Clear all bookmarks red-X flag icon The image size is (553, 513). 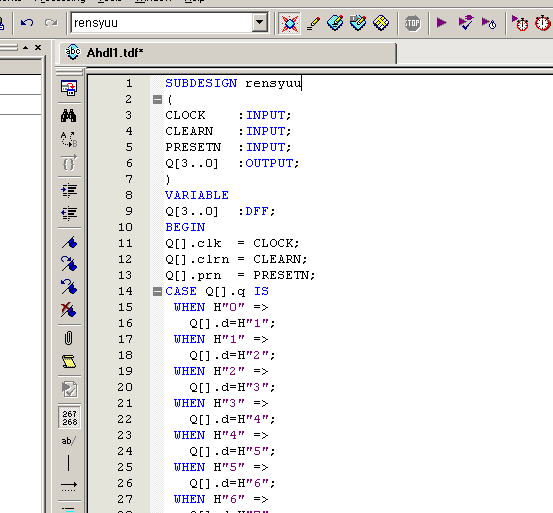[x=68, y=310]
